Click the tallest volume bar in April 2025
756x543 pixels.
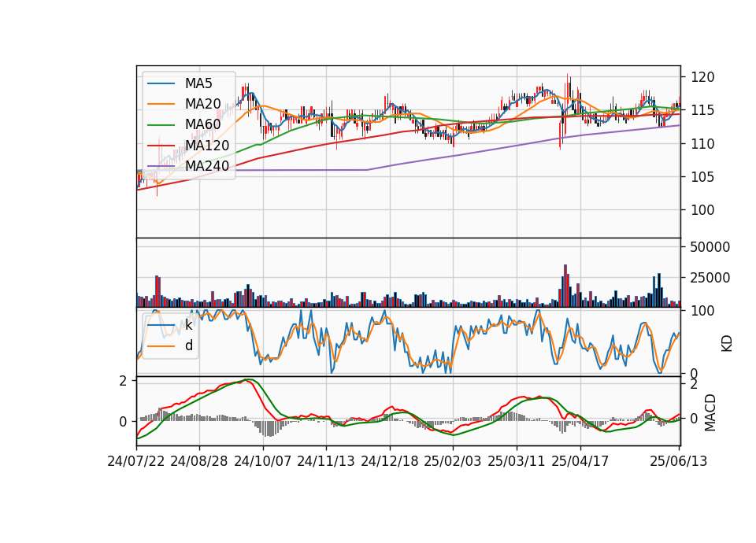pos(565,286)
